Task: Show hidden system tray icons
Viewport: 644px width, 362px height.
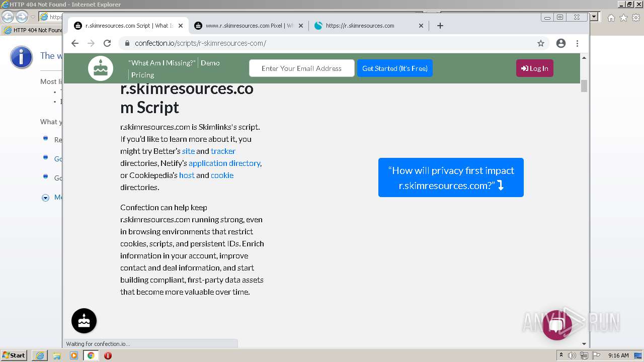Action: click(561, 355)
